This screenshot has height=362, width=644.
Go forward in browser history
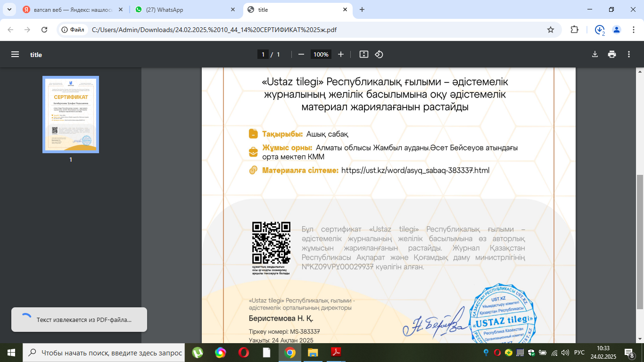pyautogui.click(x=27, y=30)
